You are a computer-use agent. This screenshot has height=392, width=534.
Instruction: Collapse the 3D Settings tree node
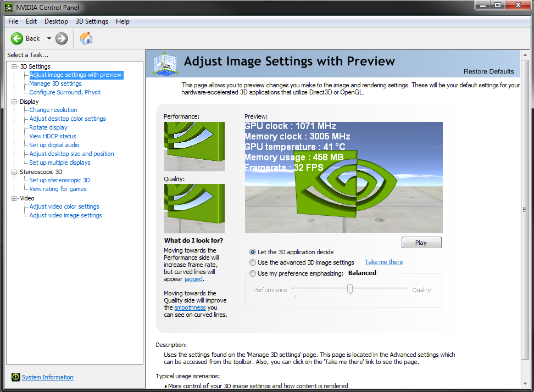coord(14,66)
